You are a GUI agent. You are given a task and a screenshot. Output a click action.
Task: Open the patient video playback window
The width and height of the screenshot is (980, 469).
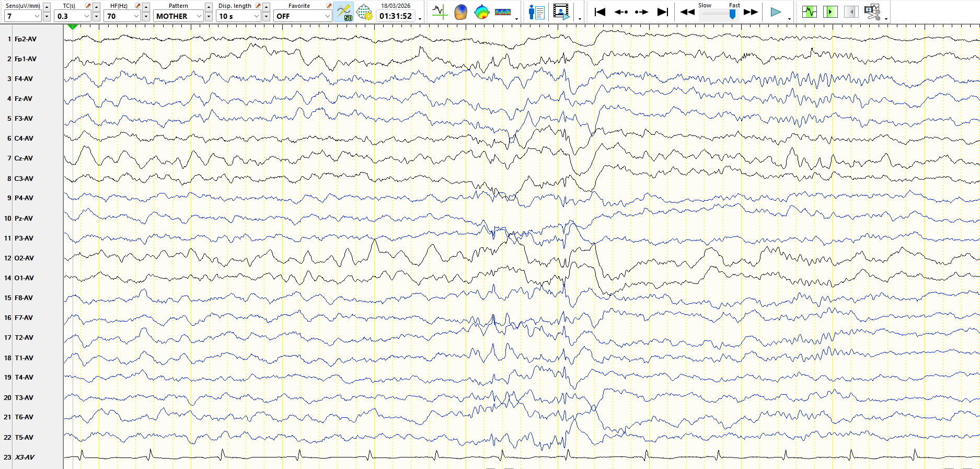[x=561, y=12]
